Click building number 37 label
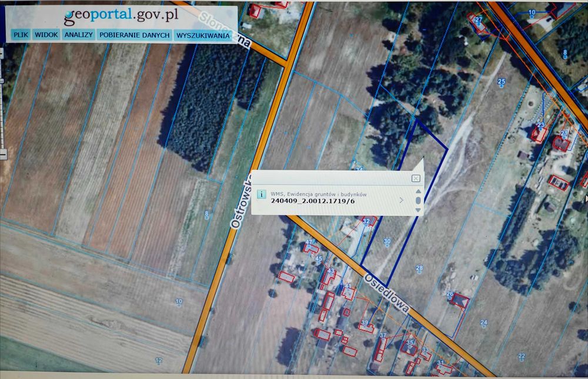588x379 pixels. [x=383, y=335]
